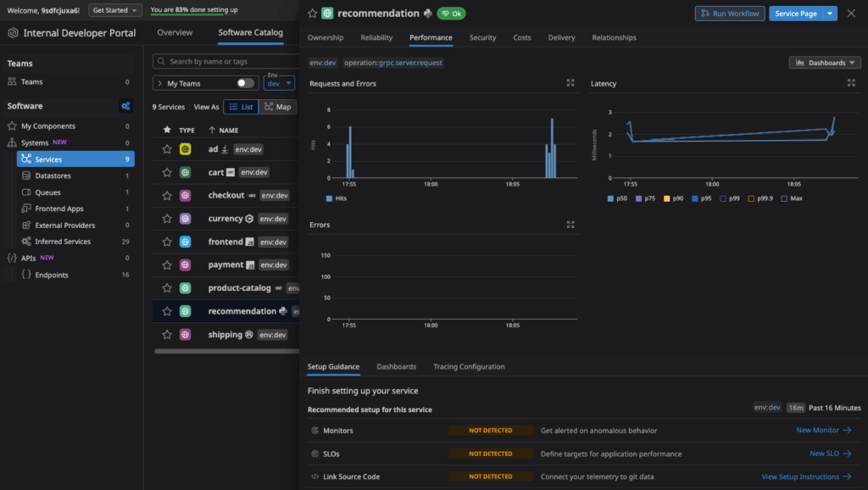Open the Service Page dropdown arrow
868x490 pixels.
click(x=830, y=14)
